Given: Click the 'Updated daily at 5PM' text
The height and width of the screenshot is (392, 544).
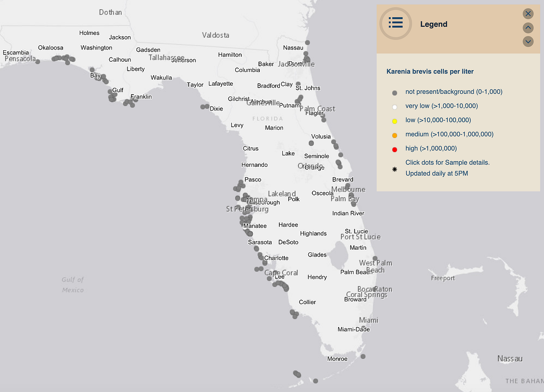Looking at the screenshot, I should [x=437, y=173].
